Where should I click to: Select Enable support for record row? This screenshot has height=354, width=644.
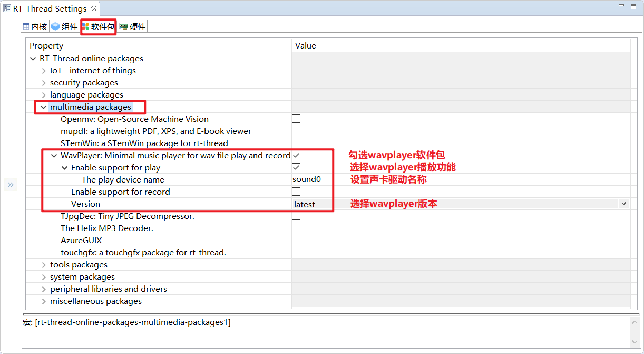coord(121,192)
